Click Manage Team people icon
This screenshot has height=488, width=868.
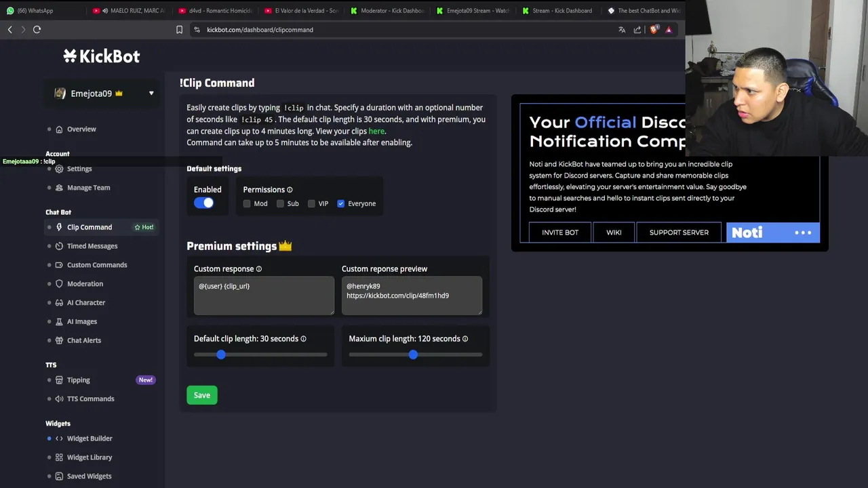point(59,188)
